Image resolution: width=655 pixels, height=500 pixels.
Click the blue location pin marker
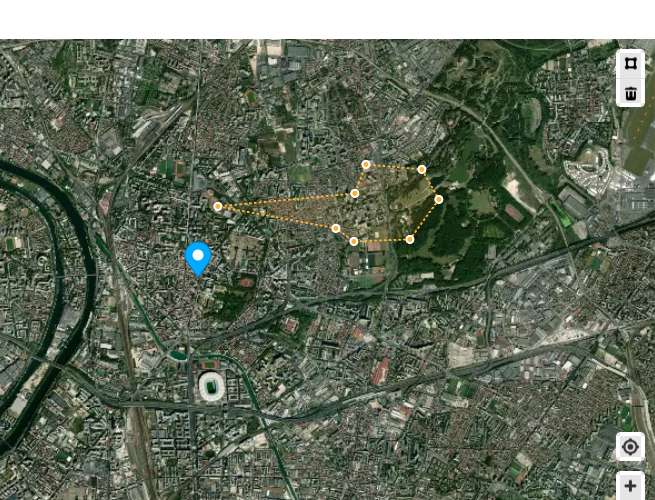coord(198,259)
